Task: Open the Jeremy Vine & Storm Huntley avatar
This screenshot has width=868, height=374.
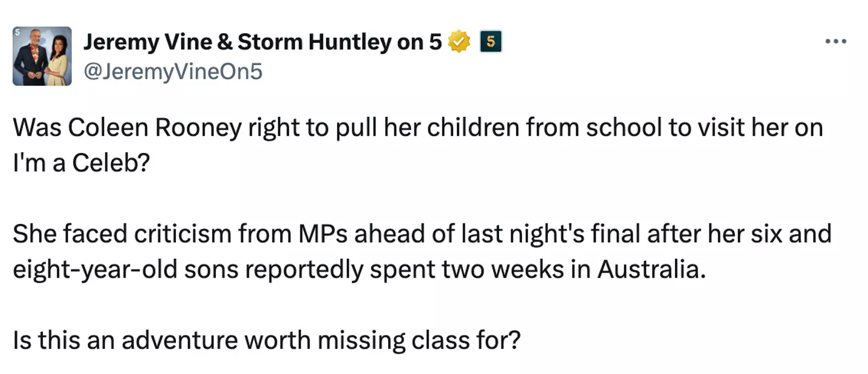Action: 42,56
